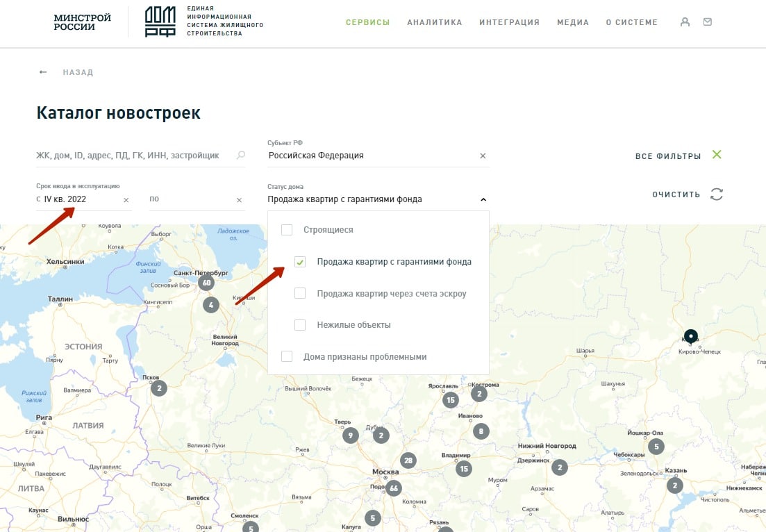Open Владимир cluster marker 15
The height and width of the screenshot is (532, 766).
(464, 469)
